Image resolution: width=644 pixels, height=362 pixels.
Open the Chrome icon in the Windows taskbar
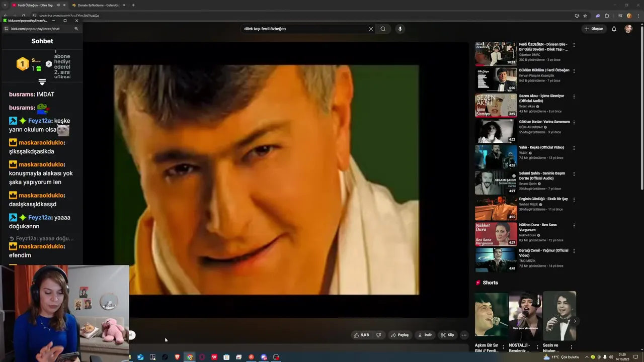[190, 357]
